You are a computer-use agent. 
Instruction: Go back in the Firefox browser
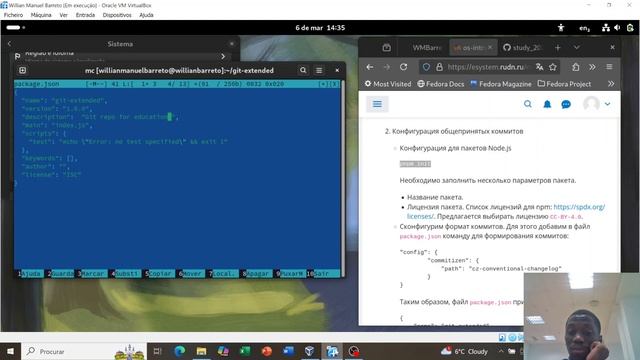[x=370, y=67]
